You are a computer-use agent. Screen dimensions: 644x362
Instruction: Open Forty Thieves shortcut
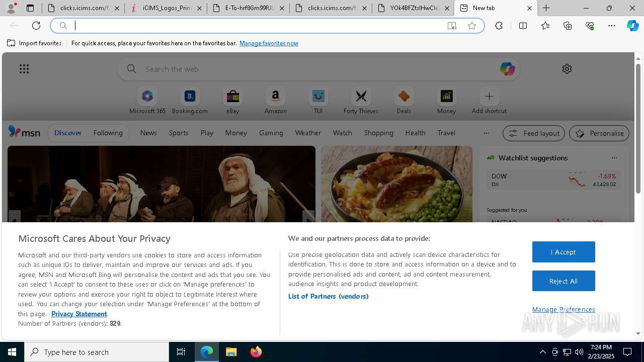click(x=361, y=101)
